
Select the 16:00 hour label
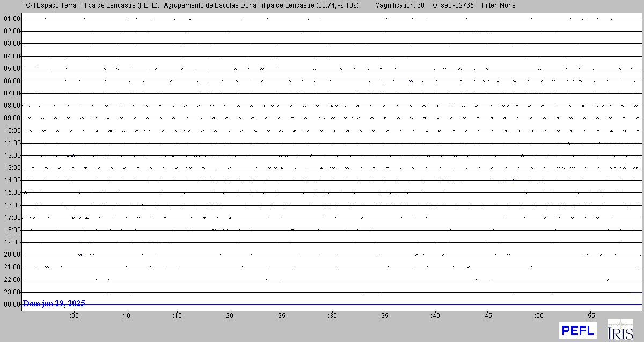(x=12, y=205)
